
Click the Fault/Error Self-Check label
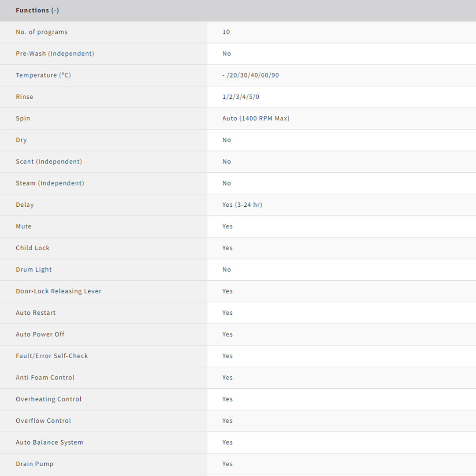tap(52, 356)
